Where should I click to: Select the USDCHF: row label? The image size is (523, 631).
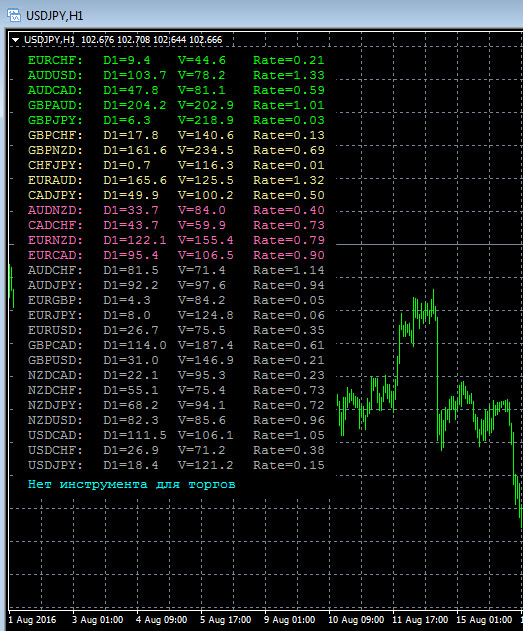point(55,451)
